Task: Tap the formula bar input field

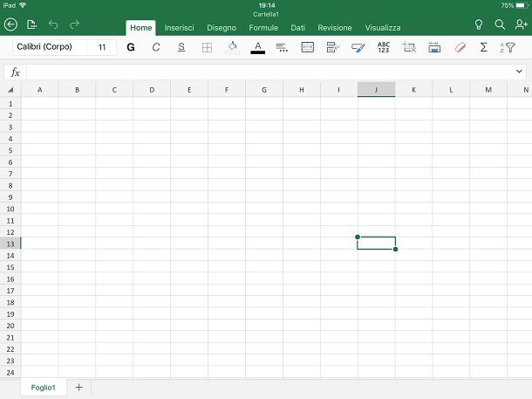Action: pos(269,72)
